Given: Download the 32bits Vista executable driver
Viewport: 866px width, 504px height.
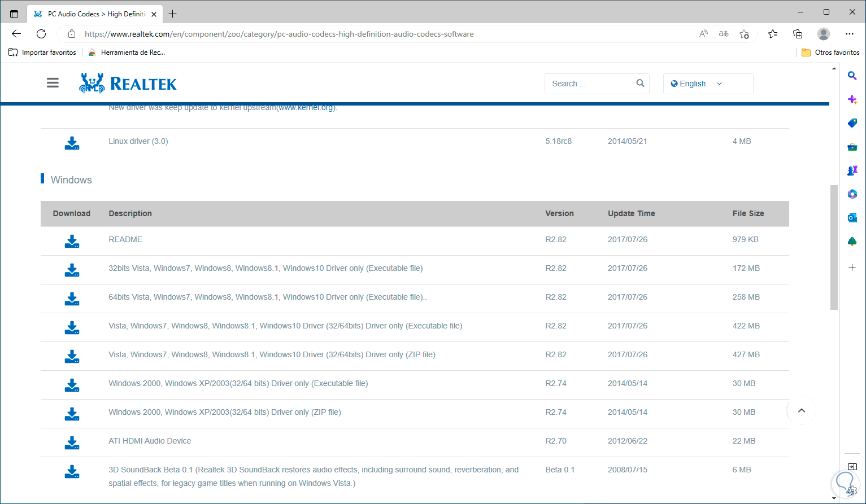Looking at the screenshot, I should coord(72,270).
